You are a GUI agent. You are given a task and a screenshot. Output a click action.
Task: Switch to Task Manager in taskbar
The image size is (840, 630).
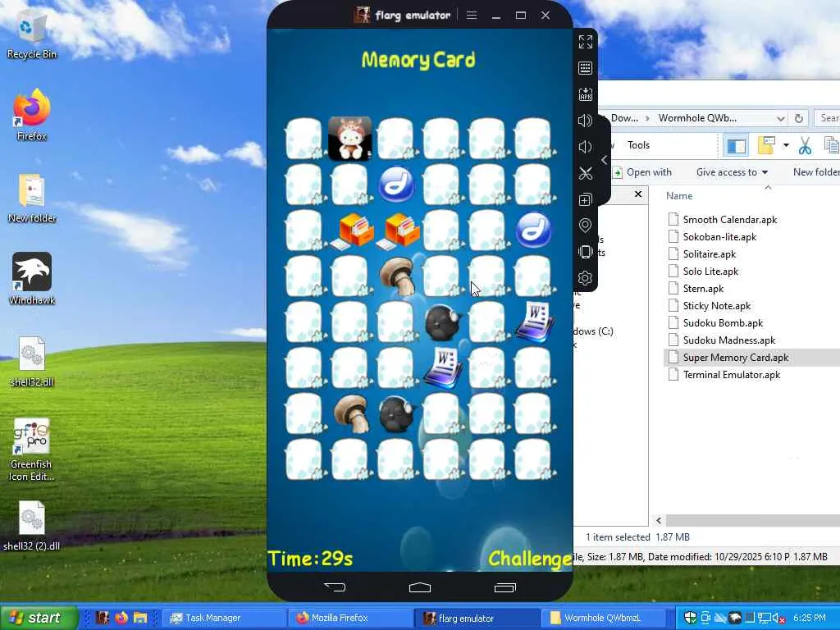click(x=224, y=618)
